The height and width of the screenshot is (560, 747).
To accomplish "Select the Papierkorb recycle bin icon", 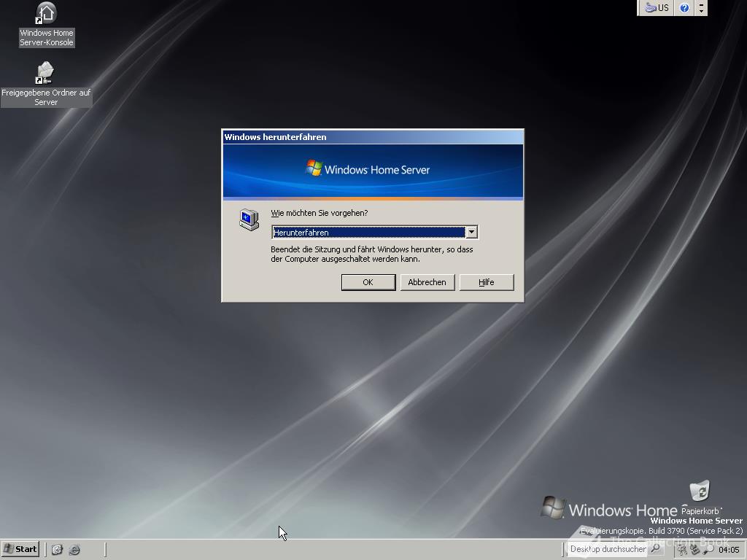I will point(700,498).
